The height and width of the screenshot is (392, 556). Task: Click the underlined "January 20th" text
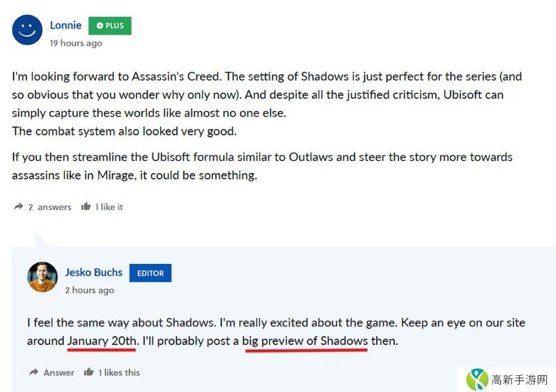102,341
